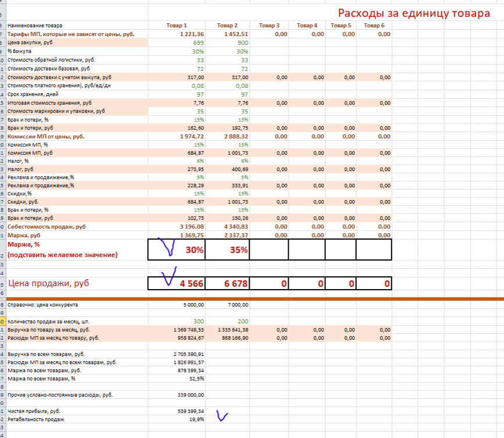Select the 'Товар 6' column heading

(374, 26)
